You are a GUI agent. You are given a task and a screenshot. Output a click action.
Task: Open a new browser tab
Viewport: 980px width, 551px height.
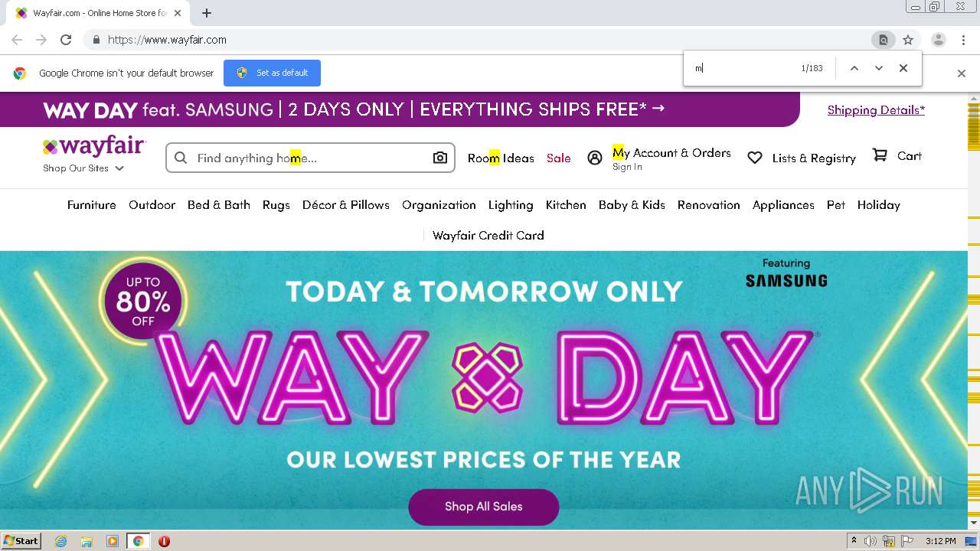pos(207,13)
